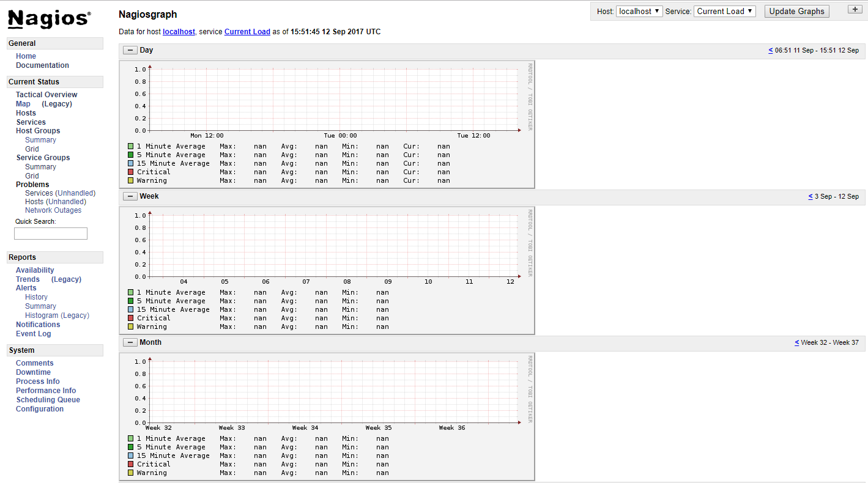This screenshot has width=868, height=483.
Task: Open Alerts Summary
Action: (x=40, y=306)
